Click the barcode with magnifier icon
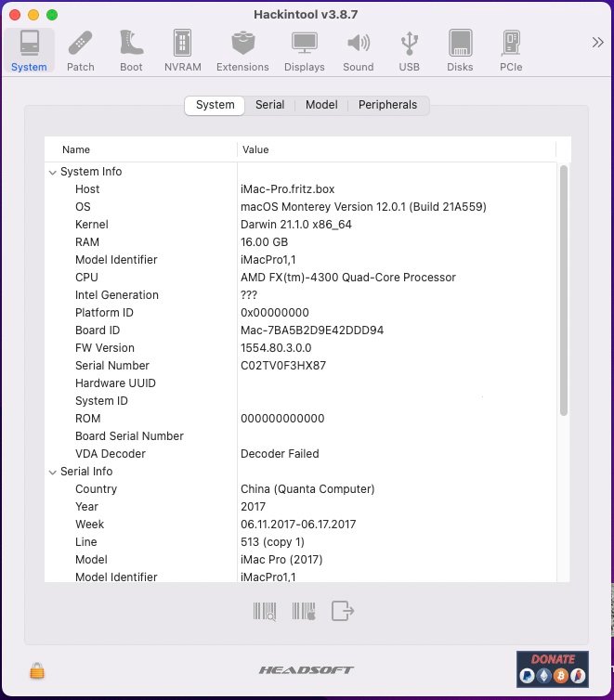 (x=265, y=611)
